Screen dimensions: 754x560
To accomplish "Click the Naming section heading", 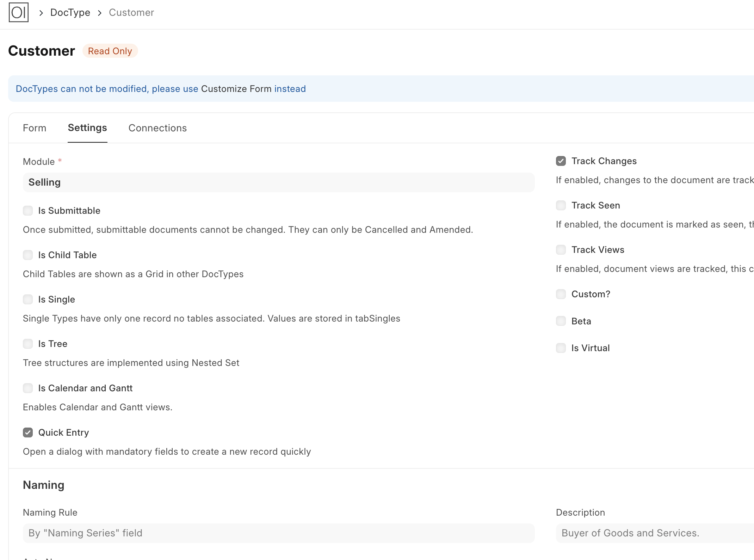I will pyautogui.click(x=44, y=485).
